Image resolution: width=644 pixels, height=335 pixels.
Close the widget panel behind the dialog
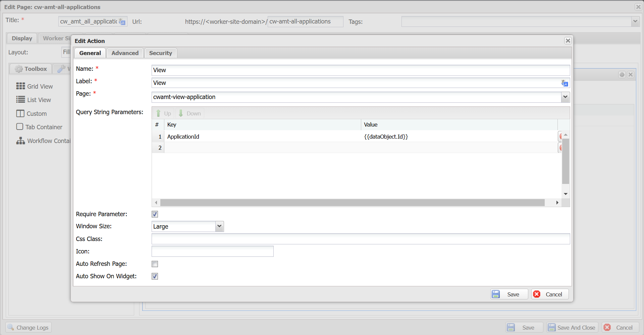[x=631, y=75]
